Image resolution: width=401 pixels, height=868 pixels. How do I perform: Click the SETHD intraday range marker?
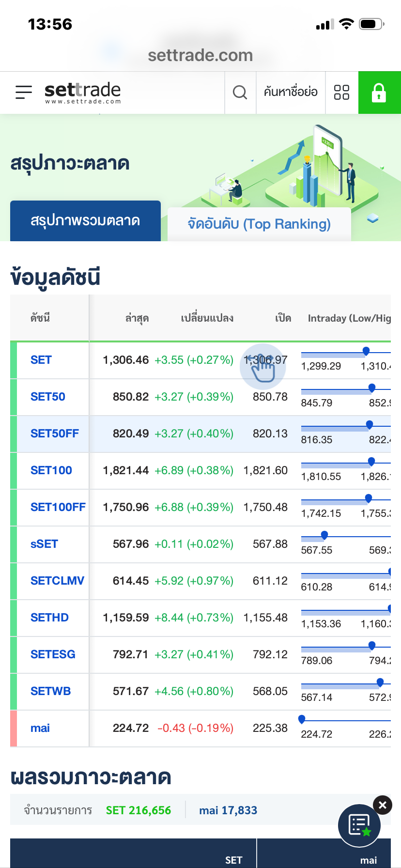pyautogui.click(x=390, y=609)
